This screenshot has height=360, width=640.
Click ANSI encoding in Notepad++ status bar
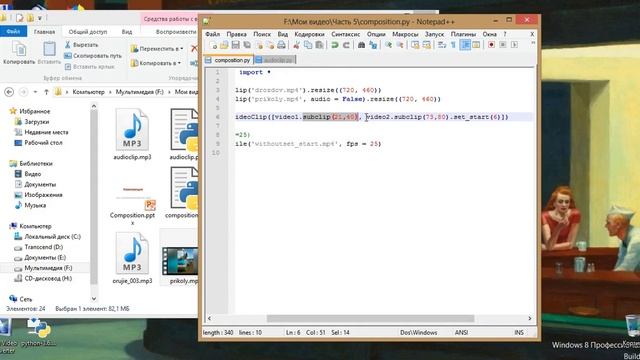click(461, 333)
